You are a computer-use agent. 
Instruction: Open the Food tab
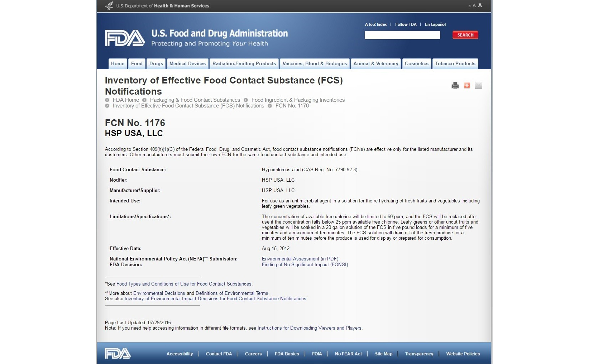137,64
